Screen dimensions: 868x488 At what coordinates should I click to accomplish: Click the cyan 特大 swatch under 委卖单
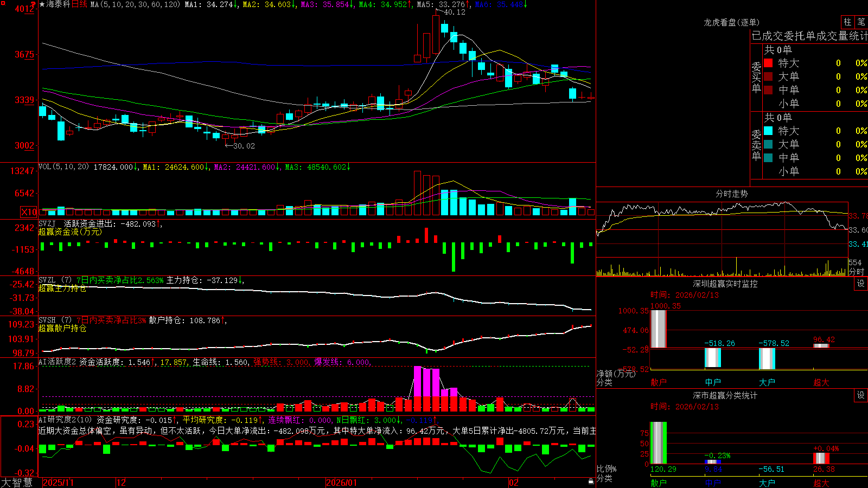tap(768, 131)
